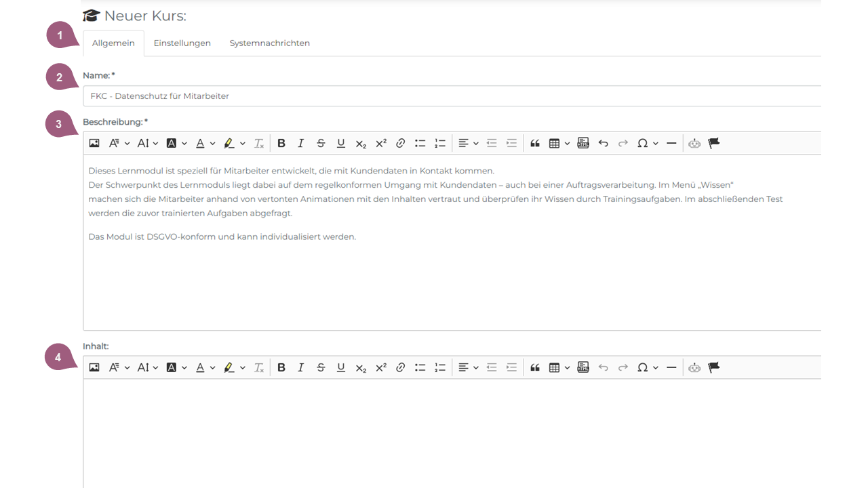The image size is (868, 488).
Task: Open the Systemnachrichten tab
Action: 269,43
